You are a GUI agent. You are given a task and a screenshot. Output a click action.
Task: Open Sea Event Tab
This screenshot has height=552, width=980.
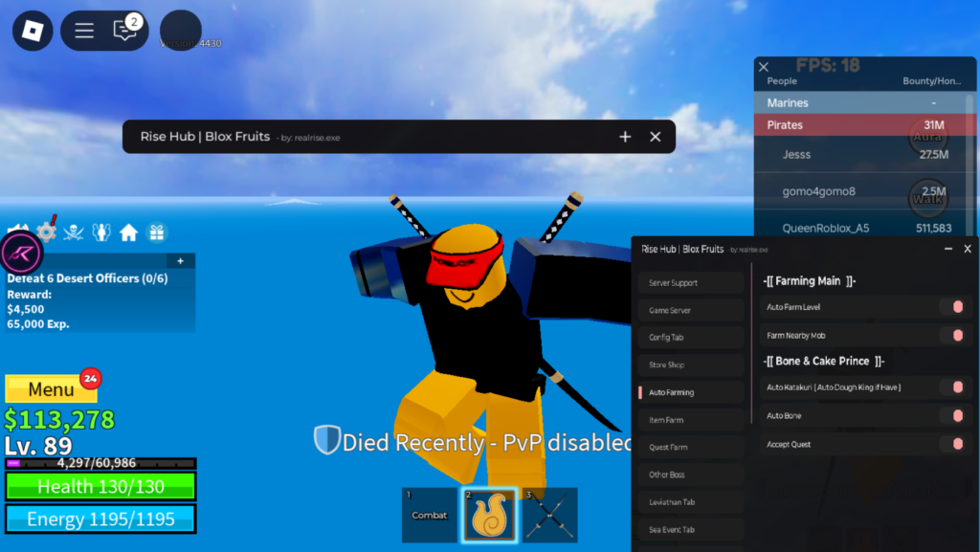pyautogui.click(x=691, y=530)
